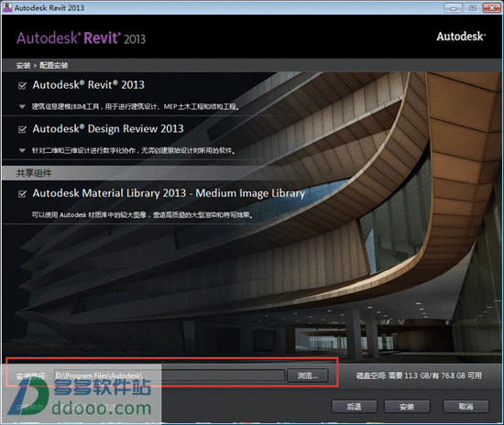Expand the Design Review 2013 configuration arrow
This screenshot has height=425, width=504.
point(22,150)
